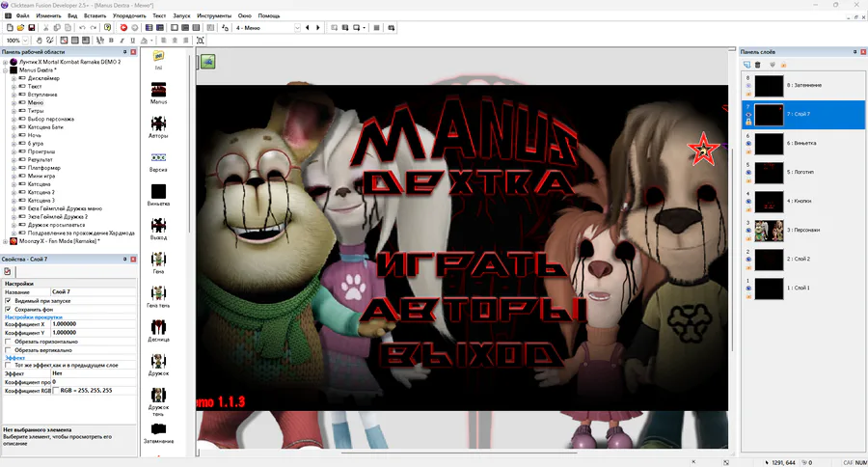Select the 3 : Персонажи layer thumbnail
The width and height of the screenshot is (868, 467).
(x=769, y=230)
